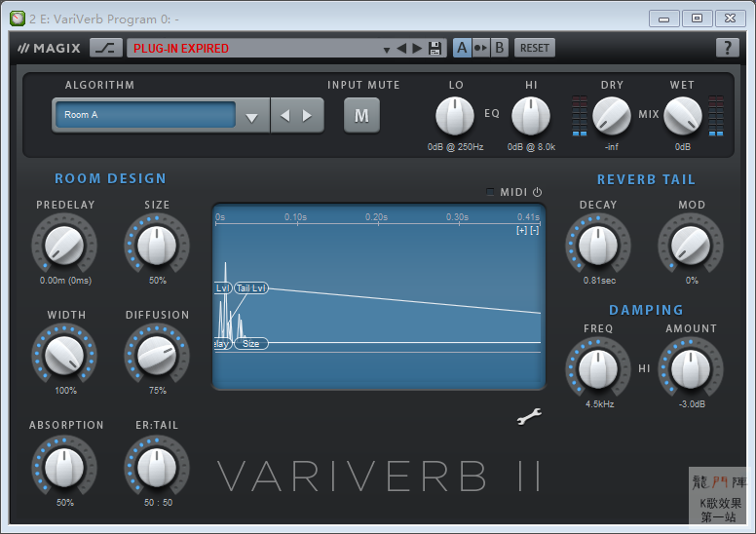
Task: Select the partially hidden Delay handle
Action: [223, 343]
